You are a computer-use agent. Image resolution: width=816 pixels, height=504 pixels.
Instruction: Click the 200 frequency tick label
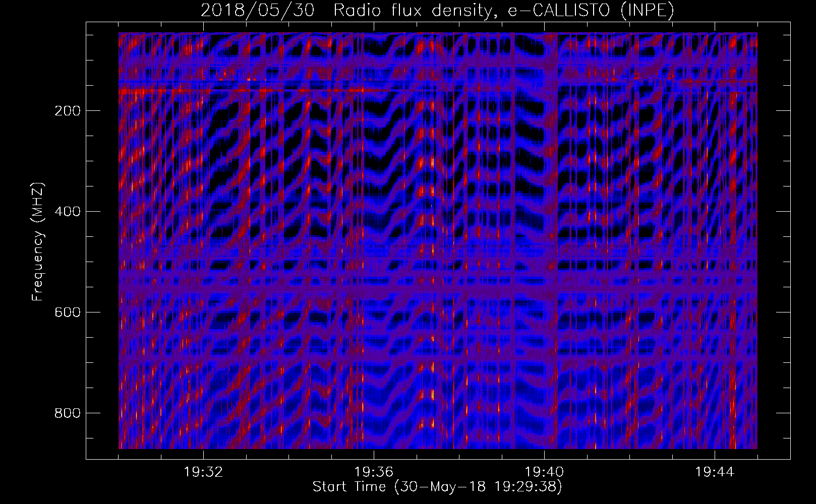[67, 111]
